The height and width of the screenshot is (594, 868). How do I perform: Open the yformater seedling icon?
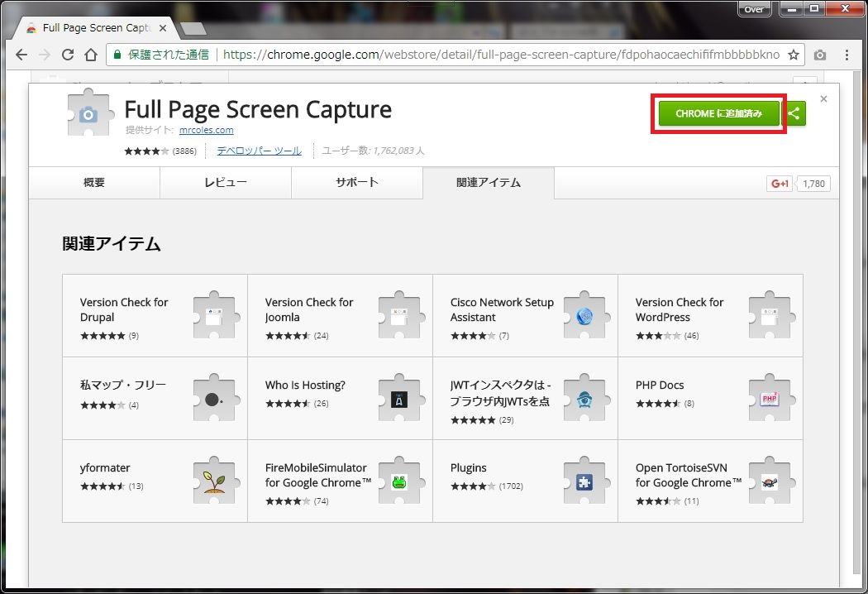(x=216, y=480)
